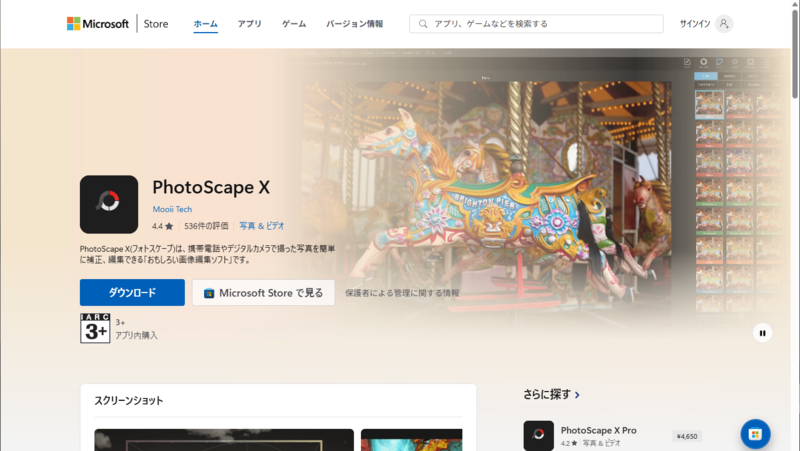Click the スクリーンショット heading

click(129, 400)
